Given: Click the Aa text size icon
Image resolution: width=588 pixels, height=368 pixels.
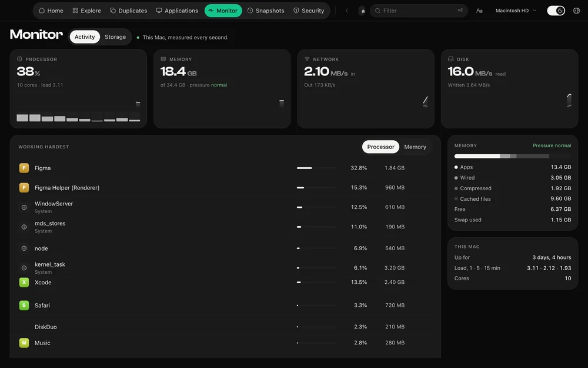Looking at the screenshot, I should pyautogui.click(x=479, y=11).
